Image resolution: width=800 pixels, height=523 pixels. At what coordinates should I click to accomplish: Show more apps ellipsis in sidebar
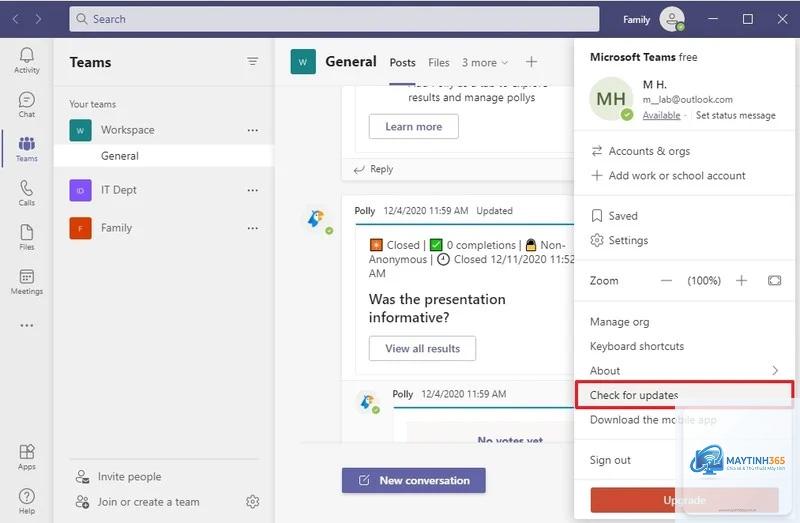27,325
